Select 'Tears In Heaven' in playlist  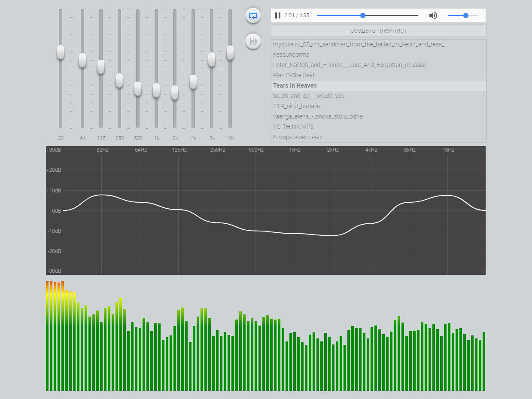tap(295, 85)
